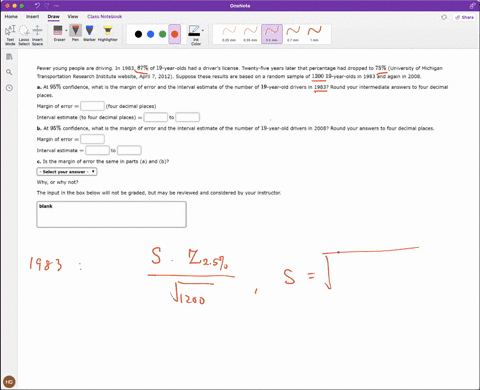Select the Pen tool
The width and height of the screenshot is (480, 390).
(76, 33)
